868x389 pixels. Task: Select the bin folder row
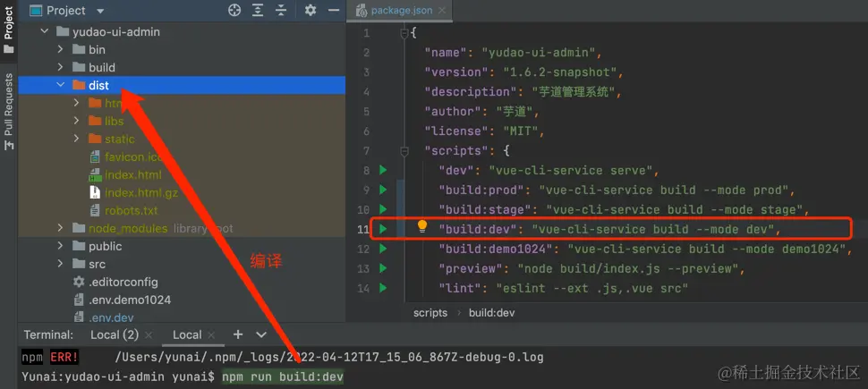pyautogui.click(x=182, y=50)
